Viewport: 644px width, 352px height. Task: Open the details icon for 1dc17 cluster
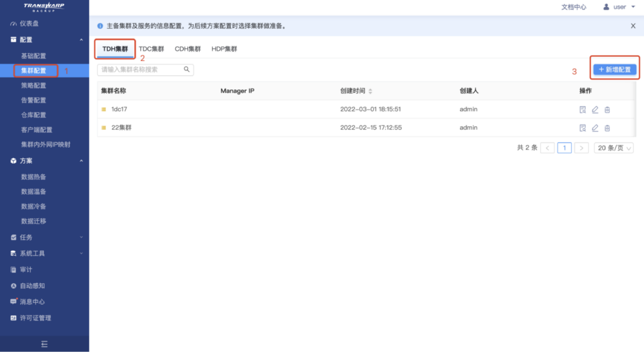coord(582,109)
